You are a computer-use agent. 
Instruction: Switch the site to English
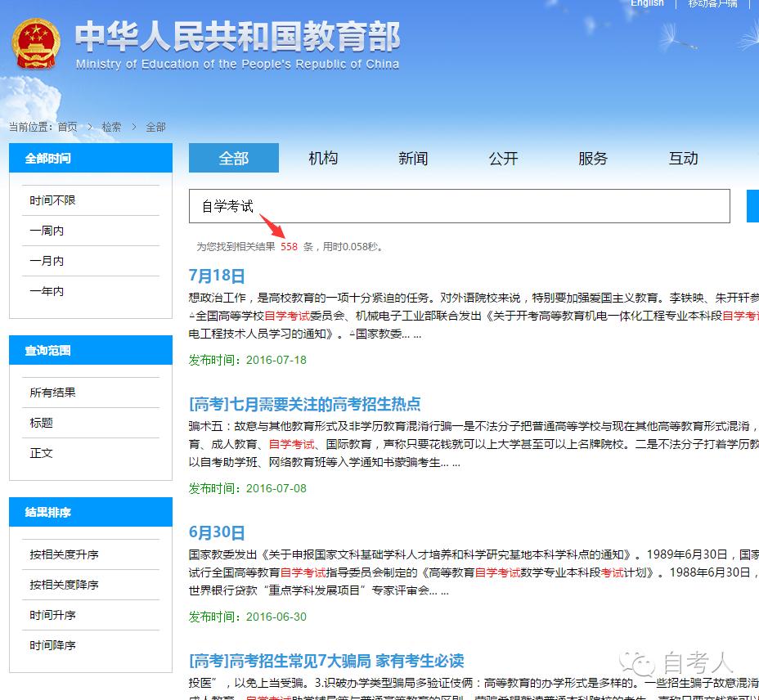pyautogui.click(x=647, y=4)
